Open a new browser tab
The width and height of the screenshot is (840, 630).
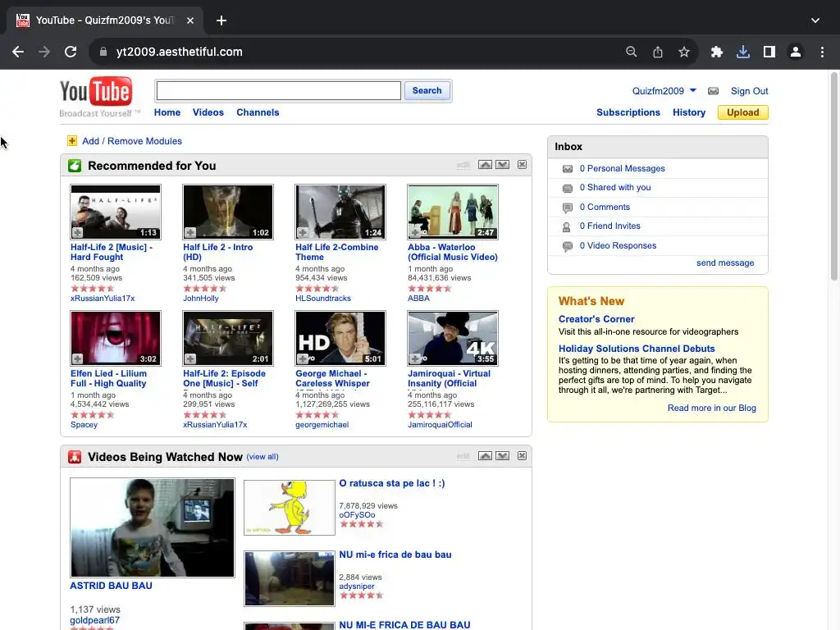(x=221, y=21)
